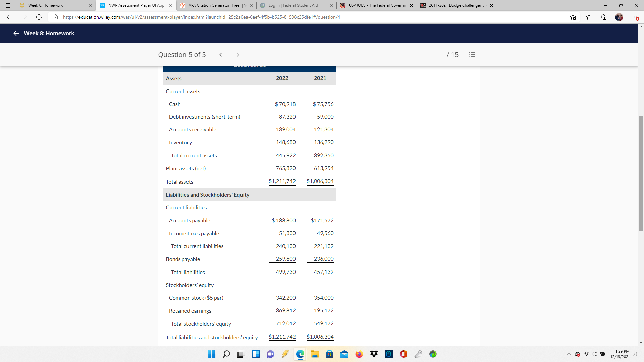Show hidden system tray icons
Image resolution: width=644 pixels, height=362 pixels.
569,354
